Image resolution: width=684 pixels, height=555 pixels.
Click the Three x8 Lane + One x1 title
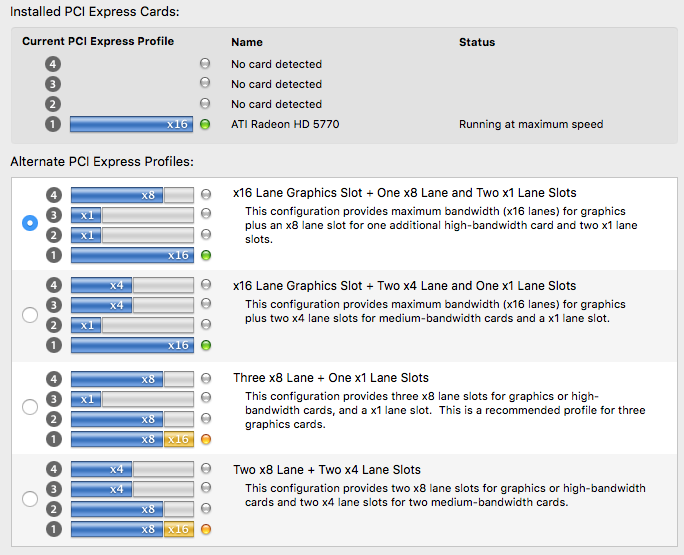(x=330, y=378)
